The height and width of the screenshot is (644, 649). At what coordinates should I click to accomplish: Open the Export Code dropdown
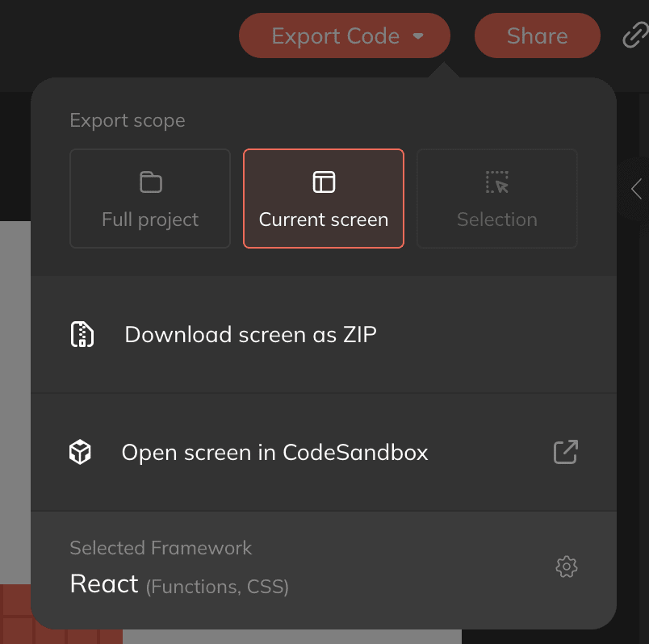[x=336, y=36]
